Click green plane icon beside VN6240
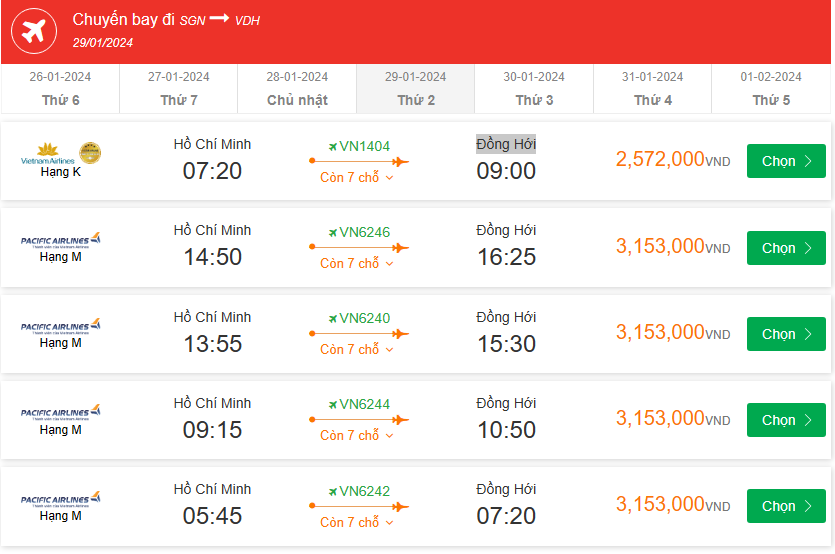 point(333,319)
